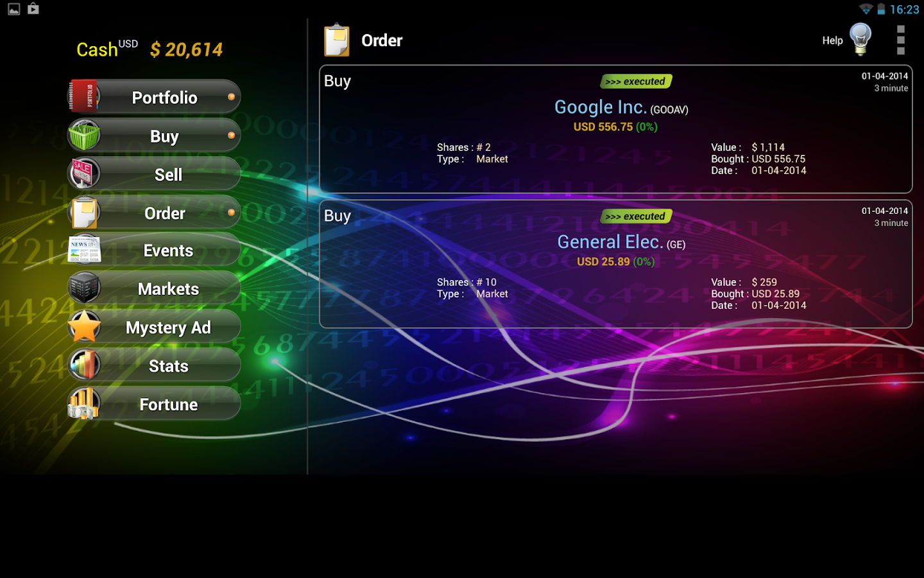This screenshot has height=578, width=924.
Task: Select the Order menu item
Action: pyautogui.click(x=154, y=213)
